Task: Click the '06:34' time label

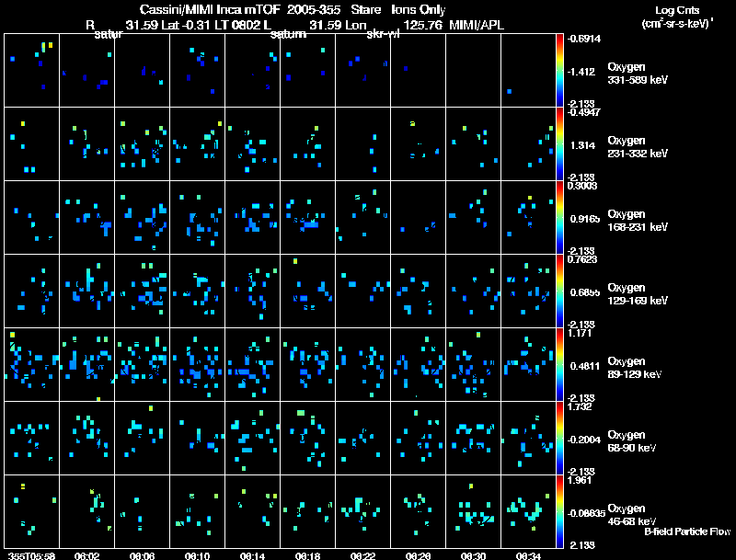Action: click(x=528, y=555)
